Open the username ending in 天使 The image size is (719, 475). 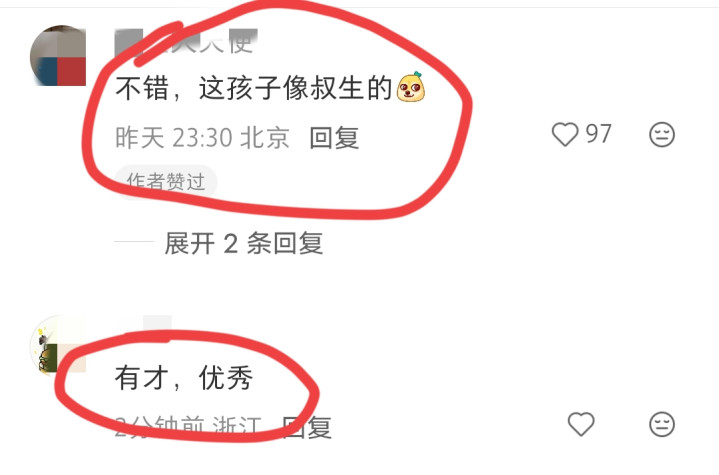186,42
